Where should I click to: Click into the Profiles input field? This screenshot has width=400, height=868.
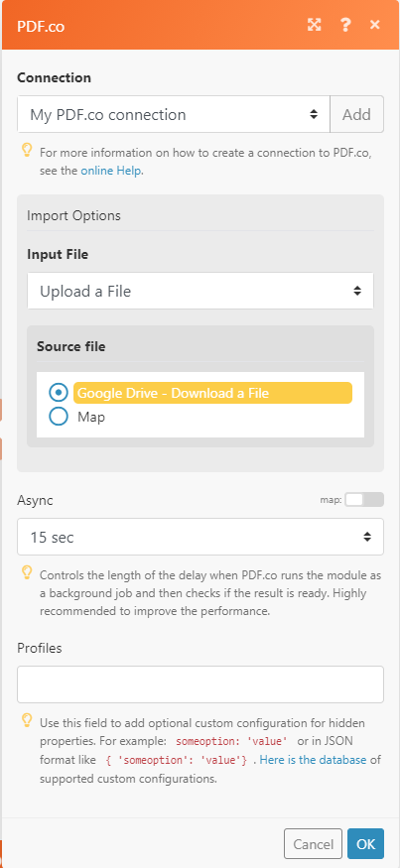(x=200, y=684)
